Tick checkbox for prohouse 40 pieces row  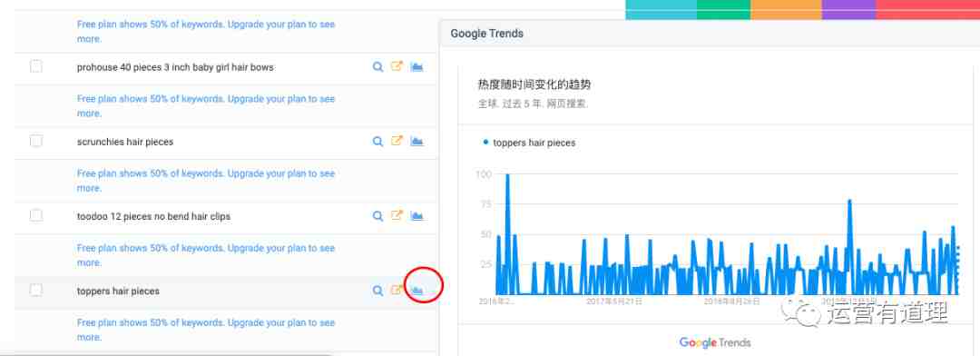pyautogui.click(x=36, y=66)
